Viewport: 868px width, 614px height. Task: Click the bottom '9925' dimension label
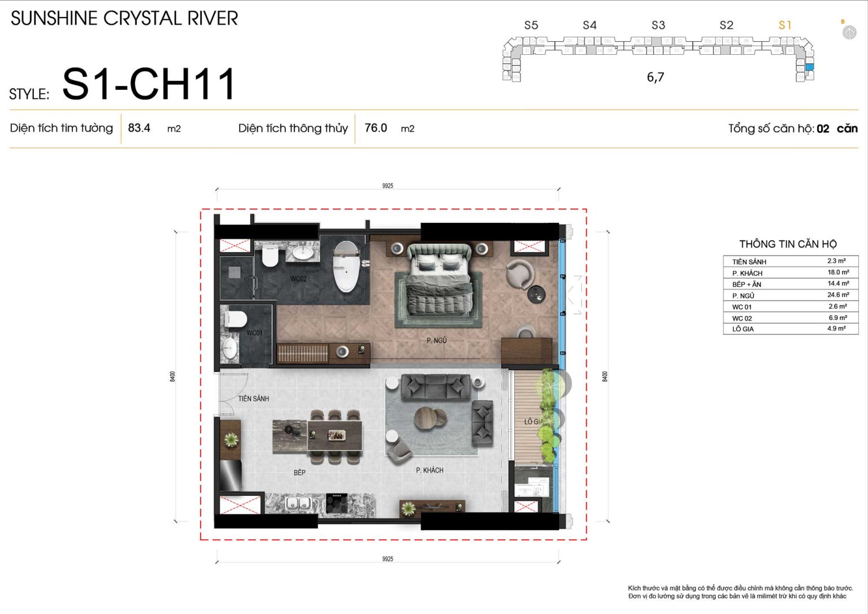pos(388,559)
